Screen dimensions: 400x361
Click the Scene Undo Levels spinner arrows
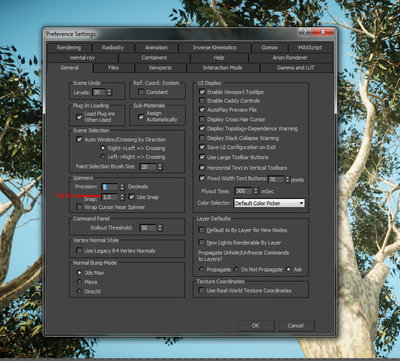coord(109,92)
